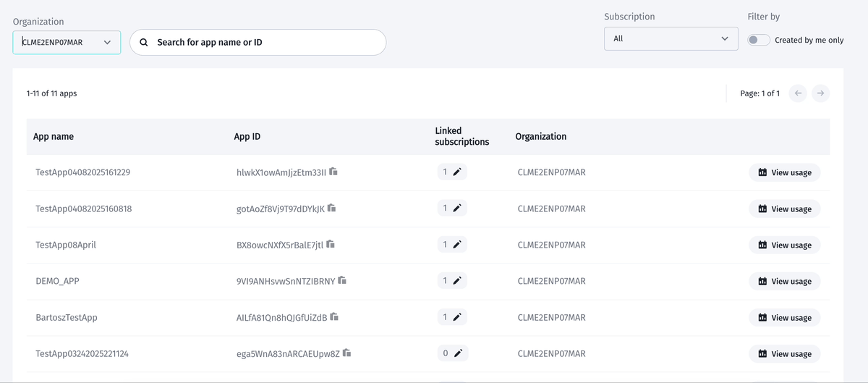Select the TestApp08April row name
The height and width of the screenshot is (383, 868).
tap(66, 245)
